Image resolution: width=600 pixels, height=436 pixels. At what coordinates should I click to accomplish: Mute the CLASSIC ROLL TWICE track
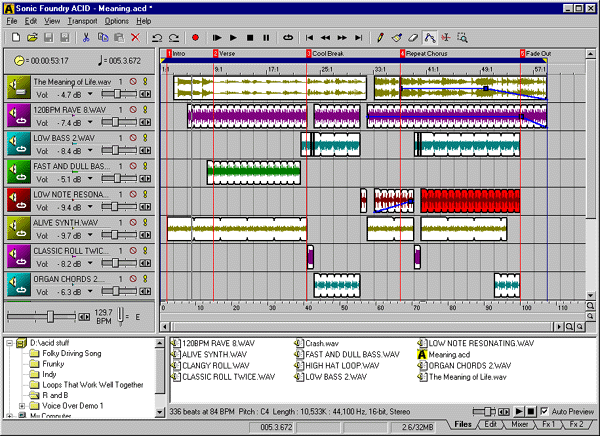pyautogui.click(x=133, y=251)
